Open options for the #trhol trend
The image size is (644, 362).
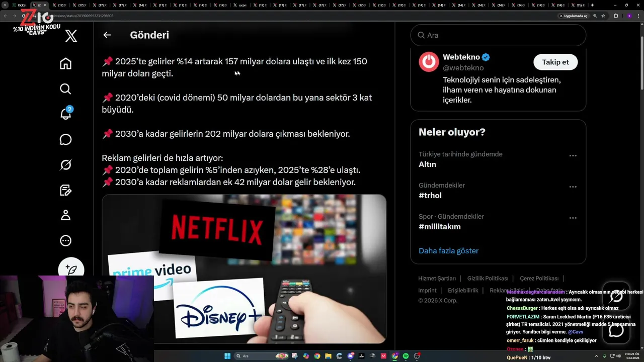[x=573, y=187]
